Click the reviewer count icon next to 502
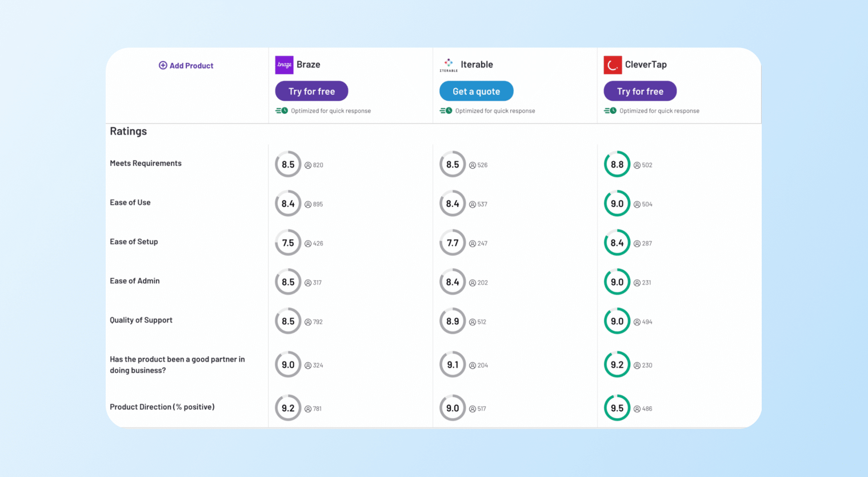 [635, 164]
